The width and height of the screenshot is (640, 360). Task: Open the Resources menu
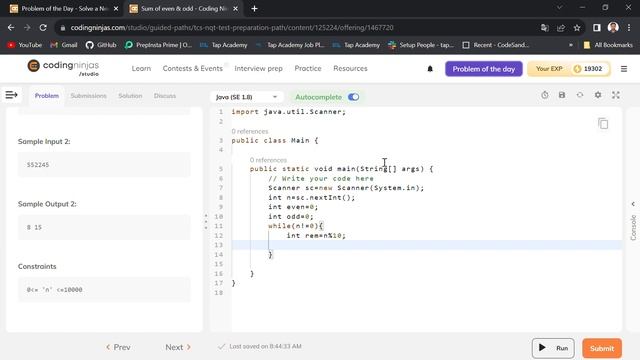click(350, 69)
